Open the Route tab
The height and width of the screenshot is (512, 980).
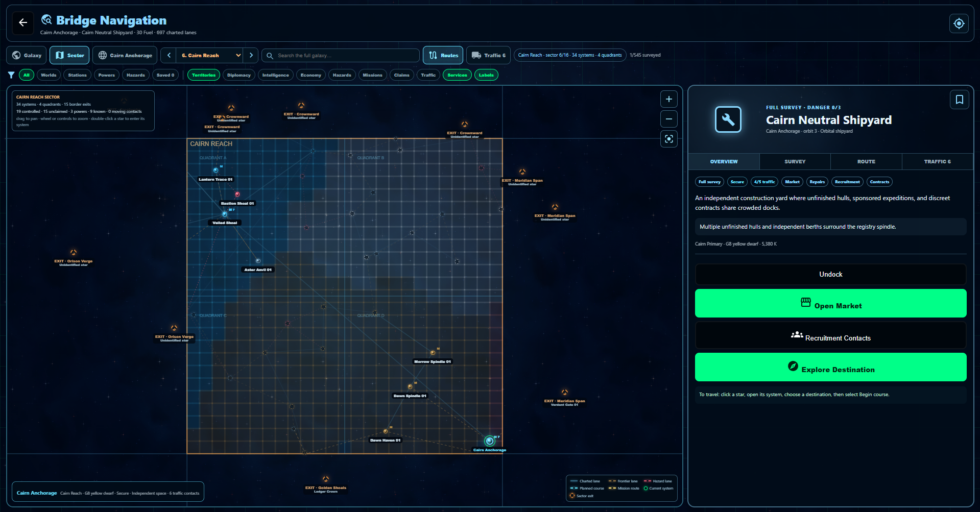(866, 162)
